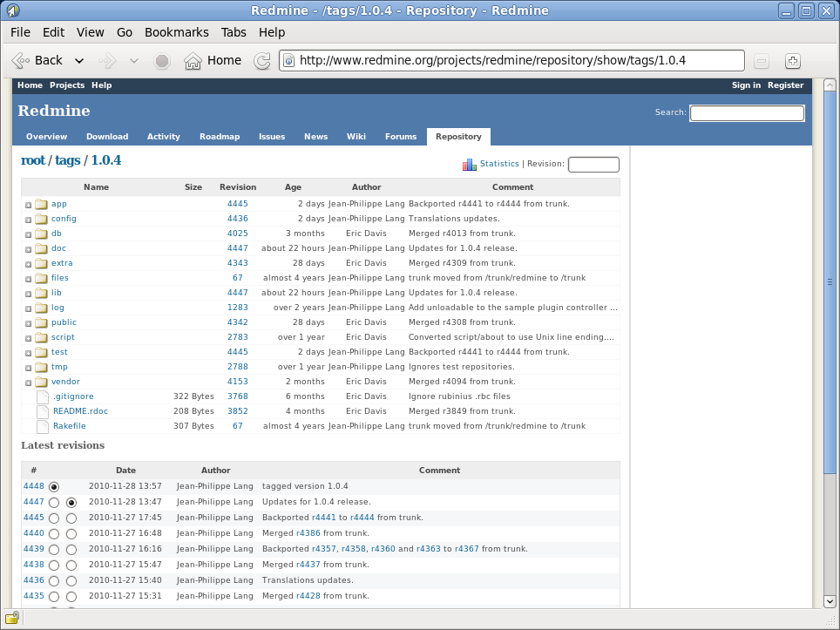Expand the tmp directory tree
840x630 pixels.
pyautogui.click(x=29, y=368)
